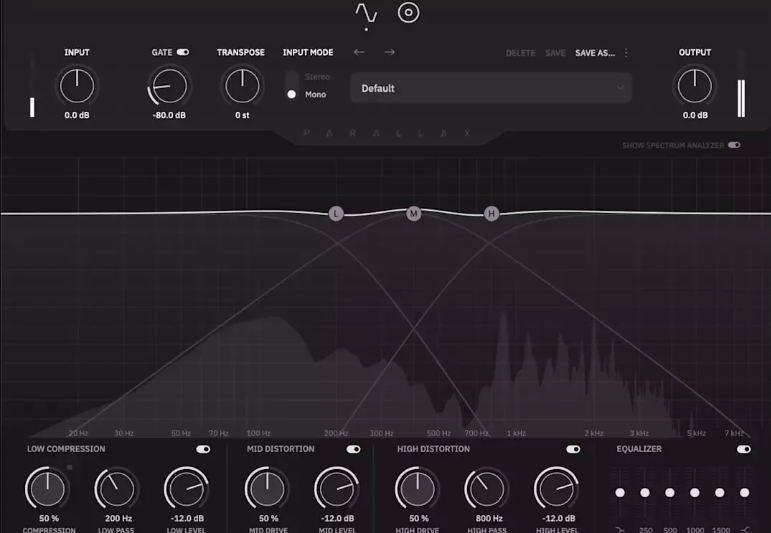
Task: Click the 200 Hz low pass value
Action: click(x=118, y=518)
